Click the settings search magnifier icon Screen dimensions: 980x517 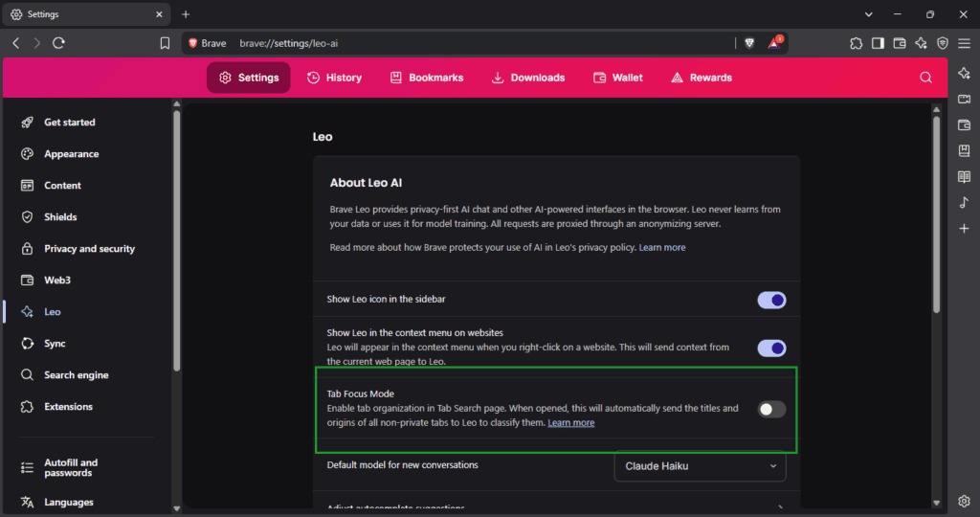925,78
